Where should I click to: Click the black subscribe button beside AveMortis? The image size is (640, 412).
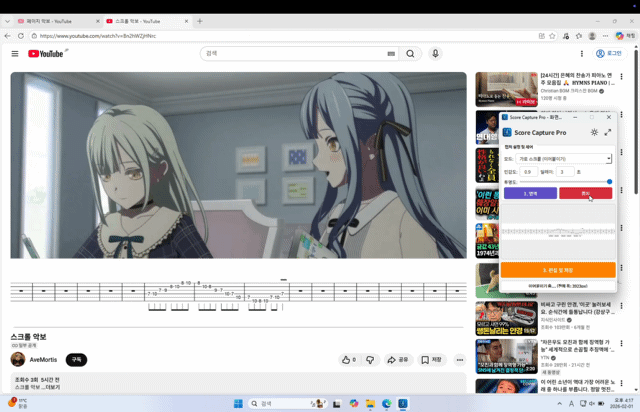pos(76,359)
